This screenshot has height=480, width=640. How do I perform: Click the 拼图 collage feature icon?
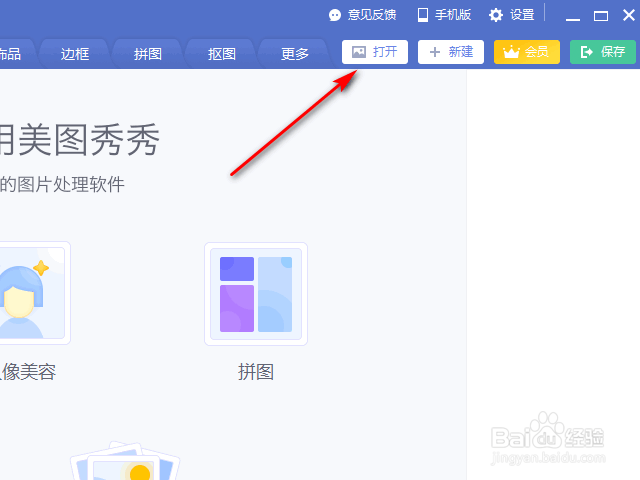point(256,294)
